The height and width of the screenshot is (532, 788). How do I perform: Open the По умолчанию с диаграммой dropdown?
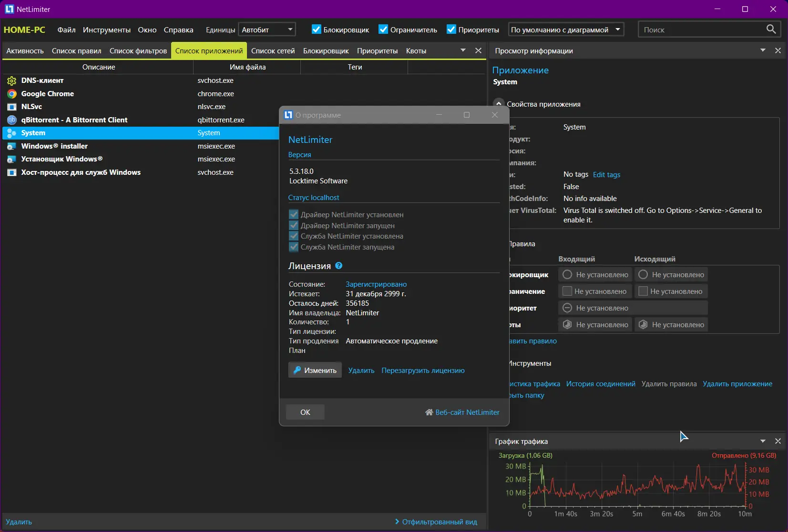click(x=566, y=30)
